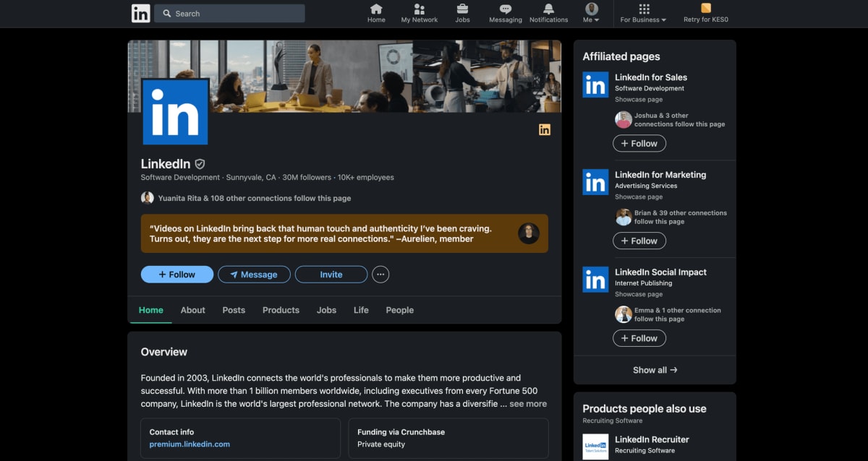Open the Messaging icon
This screenshot has height=461, width=868.
506,9
